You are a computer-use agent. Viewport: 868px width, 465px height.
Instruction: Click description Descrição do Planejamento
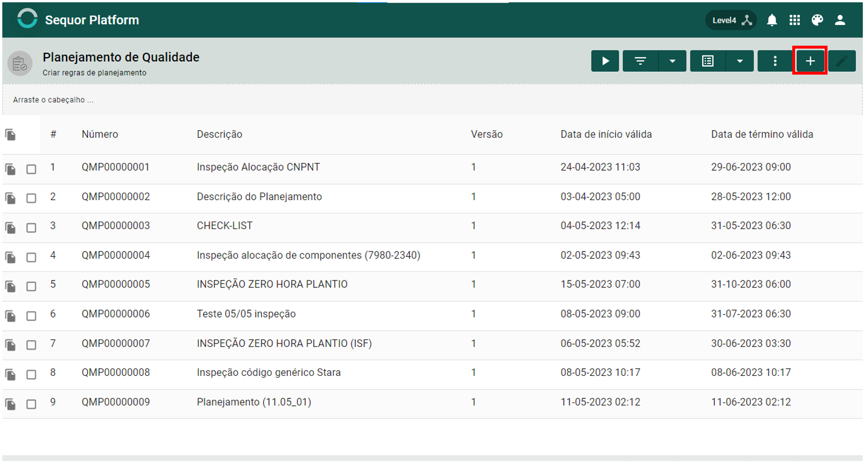point(259,197)
